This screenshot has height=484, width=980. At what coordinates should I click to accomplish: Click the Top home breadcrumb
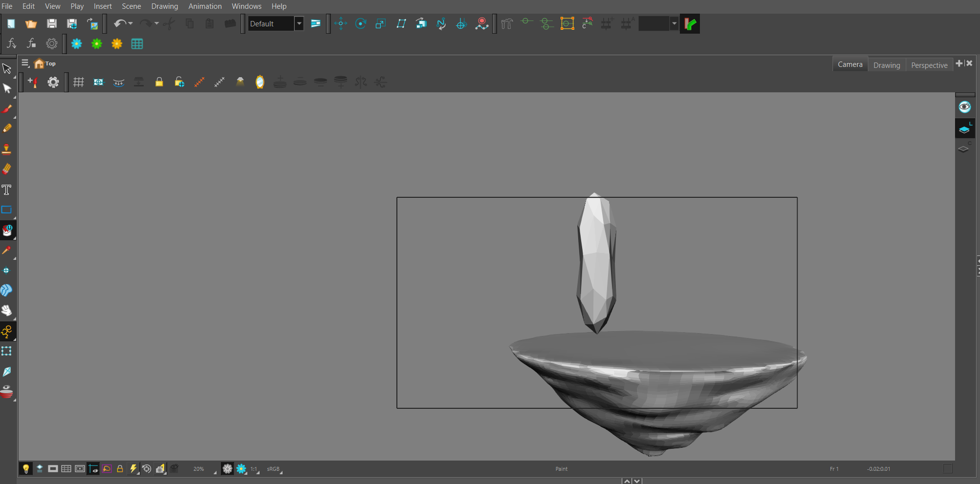45,63
